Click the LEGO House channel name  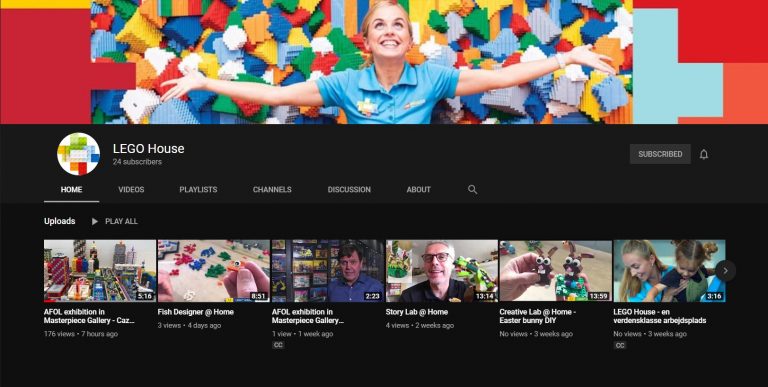(x=148, y=148)
